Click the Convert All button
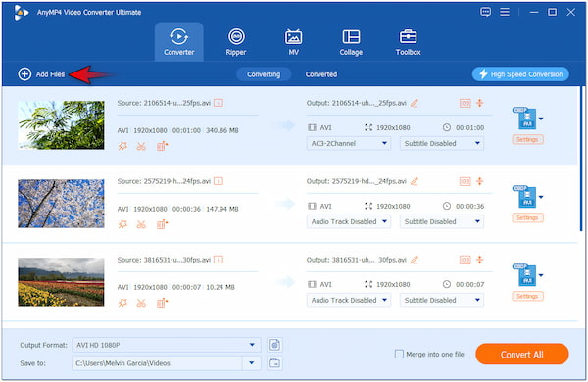The image size is (588, 382). coord(522,354)
